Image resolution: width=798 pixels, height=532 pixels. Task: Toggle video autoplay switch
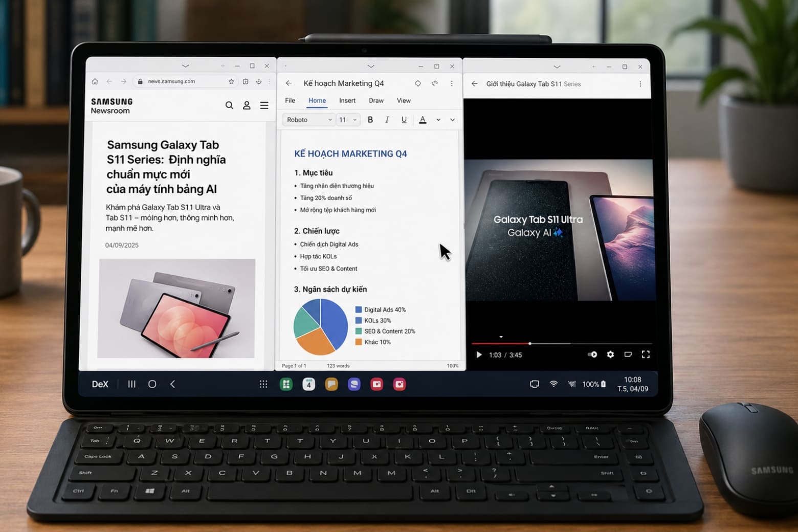point(592,354)
